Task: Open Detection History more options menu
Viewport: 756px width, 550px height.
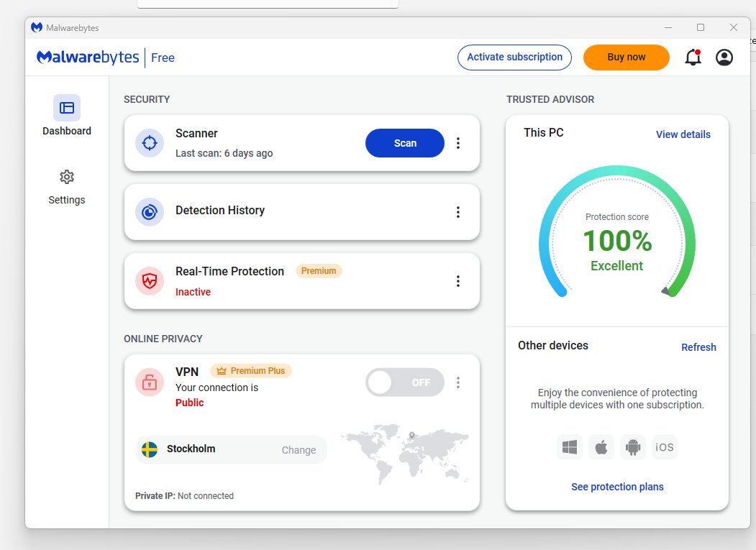Action: coord(458,212)
